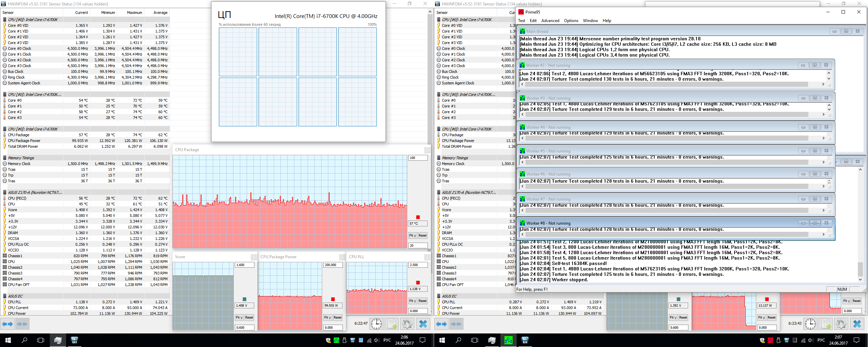Select CPU Current row in right HWiNFO window
The image size is (868, 347).
pos(520,308)
